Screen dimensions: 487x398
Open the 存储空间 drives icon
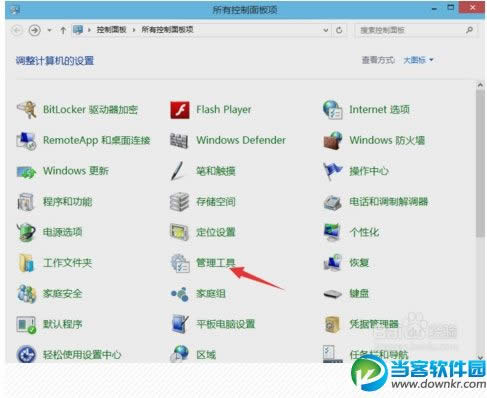(179, 202)
